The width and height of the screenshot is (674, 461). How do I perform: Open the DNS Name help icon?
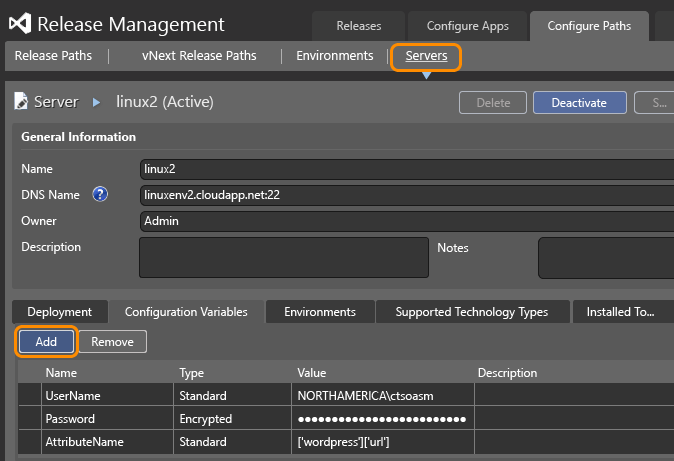click(x=100, y=194)
